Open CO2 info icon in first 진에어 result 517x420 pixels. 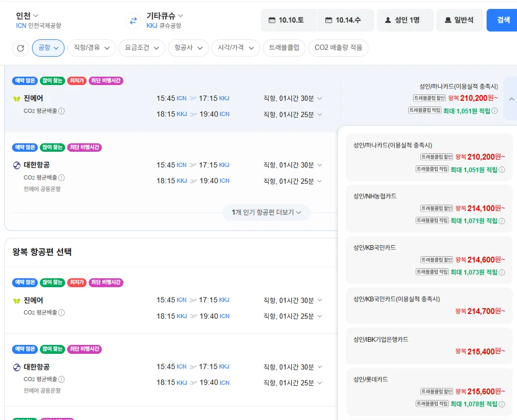[x=61, y=111]
